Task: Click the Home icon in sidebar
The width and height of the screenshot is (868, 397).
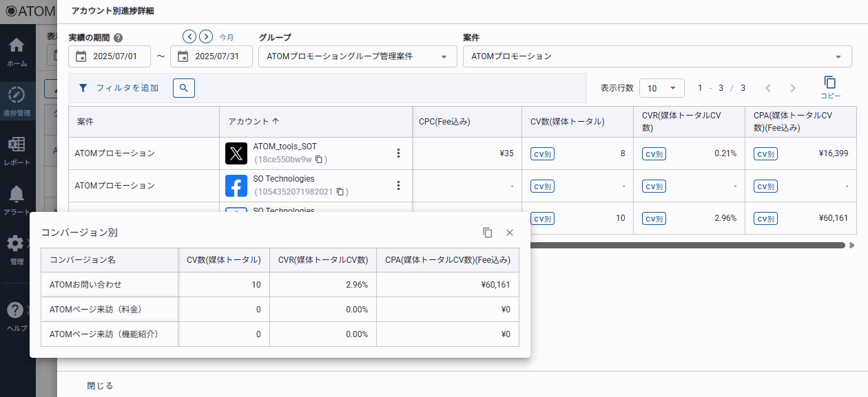Action: pos(17,51)
